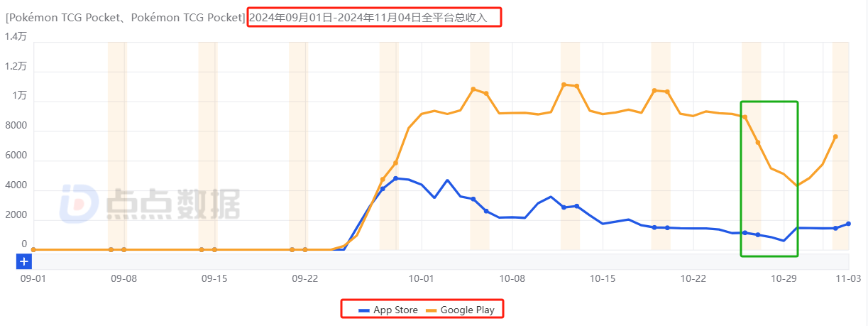
Task: Click the 09-22 x-axis date label
Action: pos(305,278)
